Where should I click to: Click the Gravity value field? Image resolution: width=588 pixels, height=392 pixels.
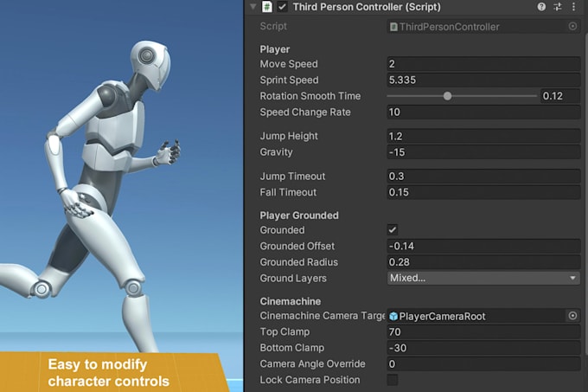pyautogui.click(x=483, y=152)
